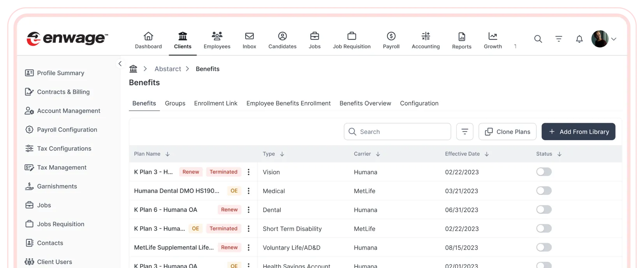Screen dimensions: 644x268
Task: Go to Abstarct breadcrumb link
Action: coord(168,69)
